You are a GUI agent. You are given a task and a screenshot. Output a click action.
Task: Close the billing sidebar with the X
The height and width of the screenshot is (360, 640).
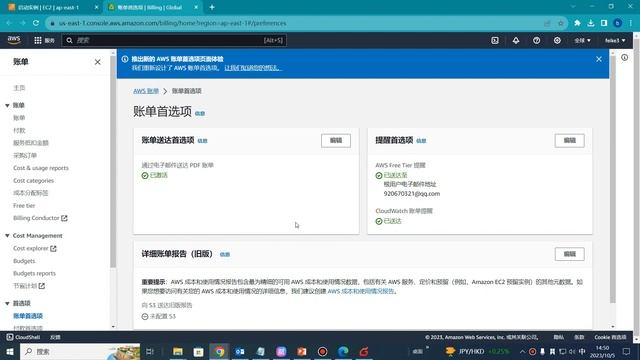coord(98,62)
